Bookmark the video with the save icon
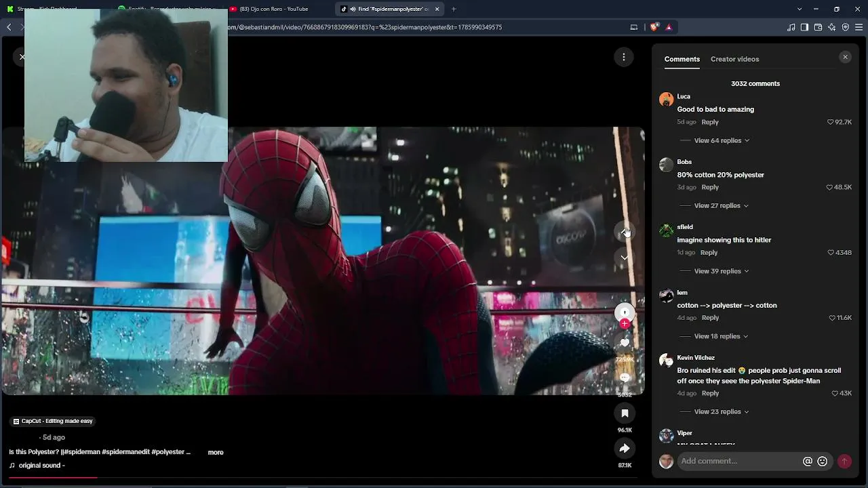The image size is (868, 488). click(625, 413)
